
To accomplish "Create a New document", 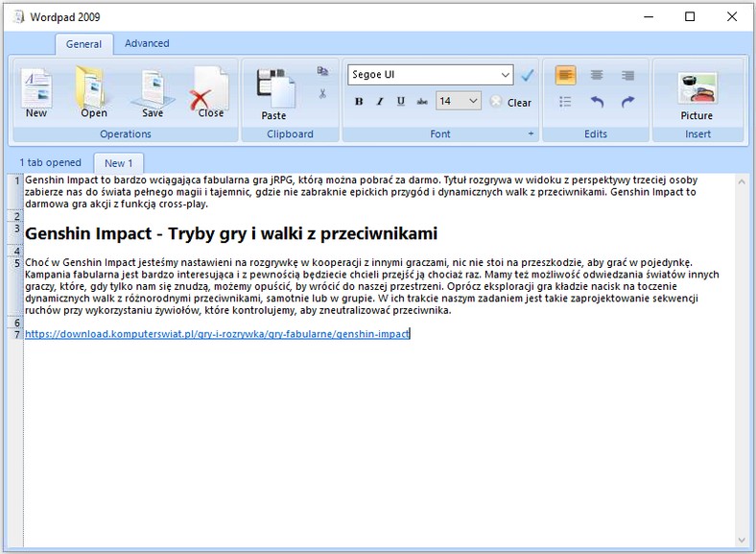I will (36, 93).
